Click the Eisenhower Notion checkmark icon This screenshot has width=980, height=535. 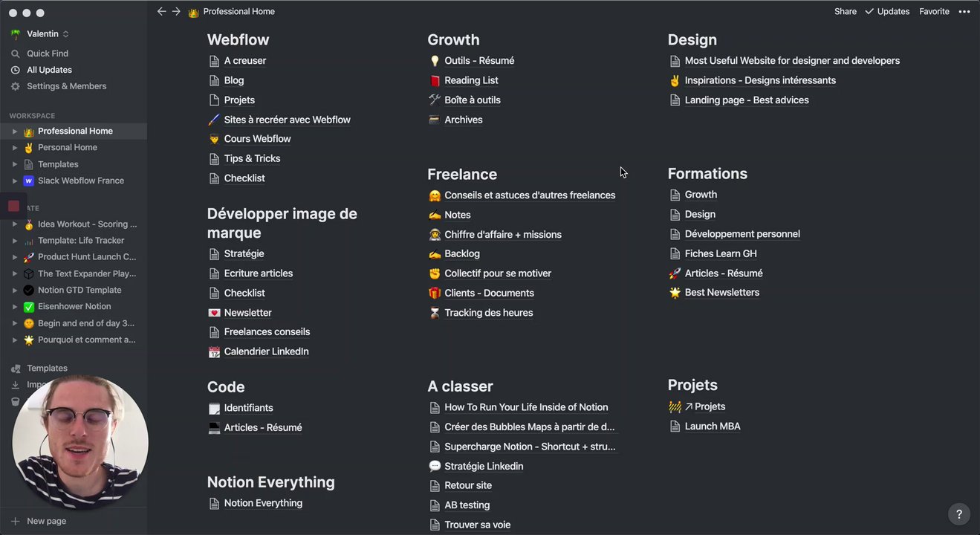[x=29, y=307]
